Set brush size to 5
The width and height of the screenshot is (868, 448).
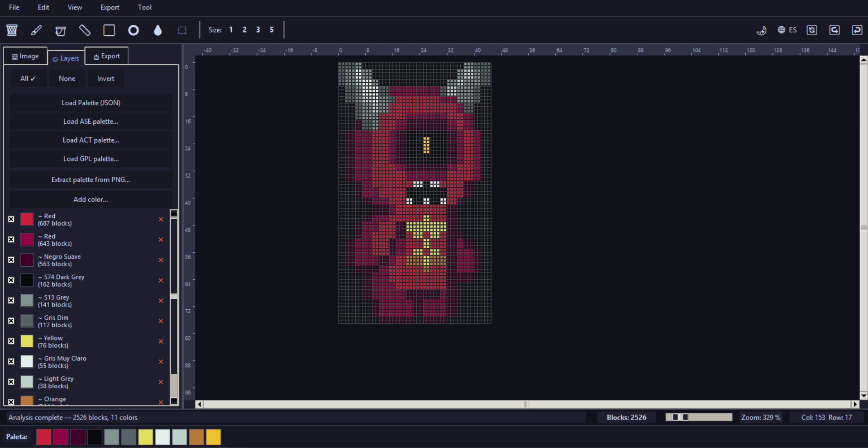click(x=272, y=30)
